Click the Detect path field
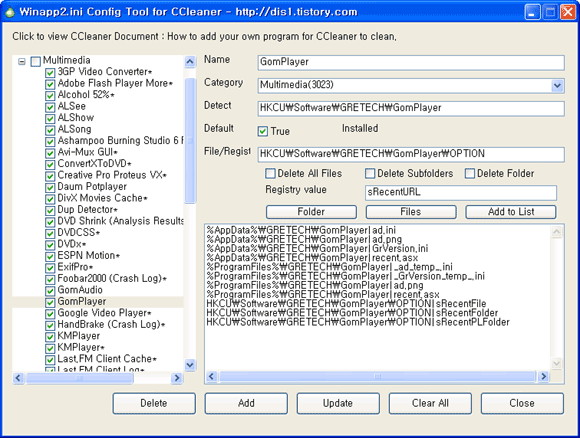The width and height of the screenshot is (580, 438). pyautogui.click(x=411, y=108)
